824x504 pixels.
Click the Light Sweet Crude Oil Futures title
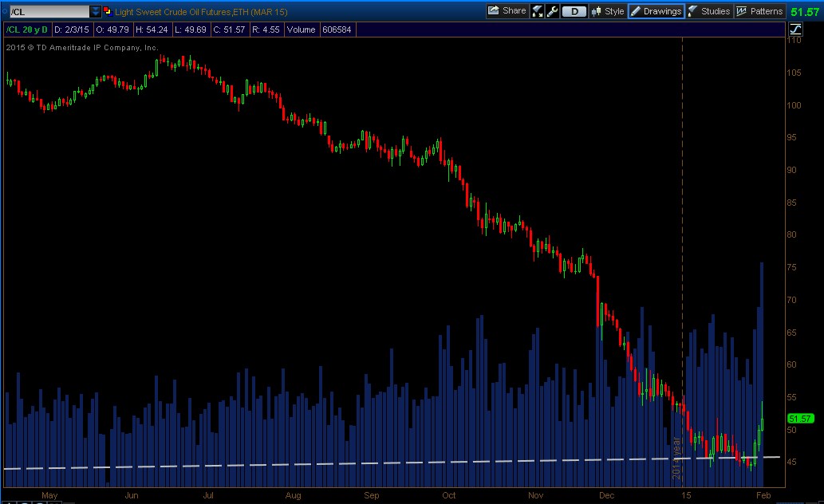[x=201, y=11]
